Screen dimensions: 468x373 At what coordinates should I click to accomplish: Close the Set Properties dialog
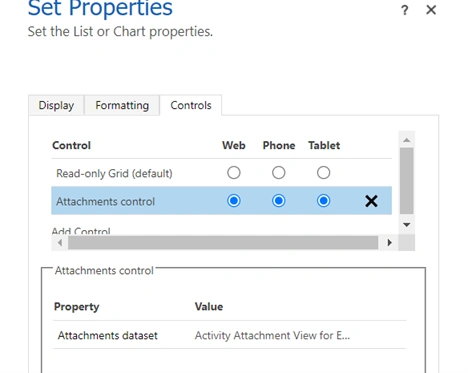[x=431, y=10]
